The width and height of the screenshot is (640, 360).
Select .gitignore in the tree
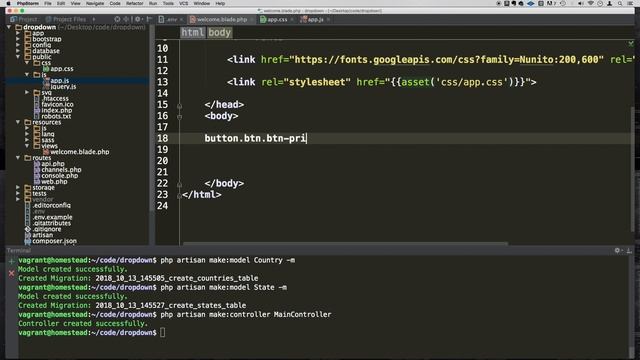(43, 229)
